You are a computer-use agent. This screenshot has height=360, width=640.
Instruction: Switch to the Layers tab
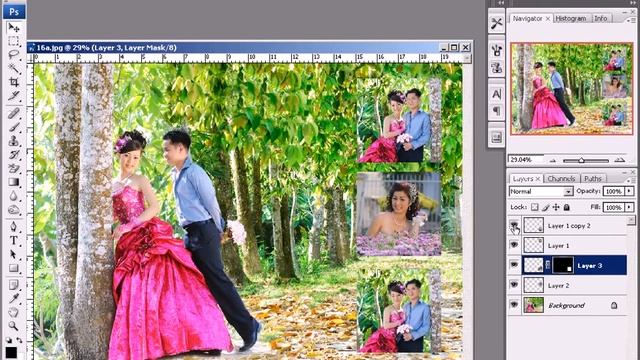523,179
